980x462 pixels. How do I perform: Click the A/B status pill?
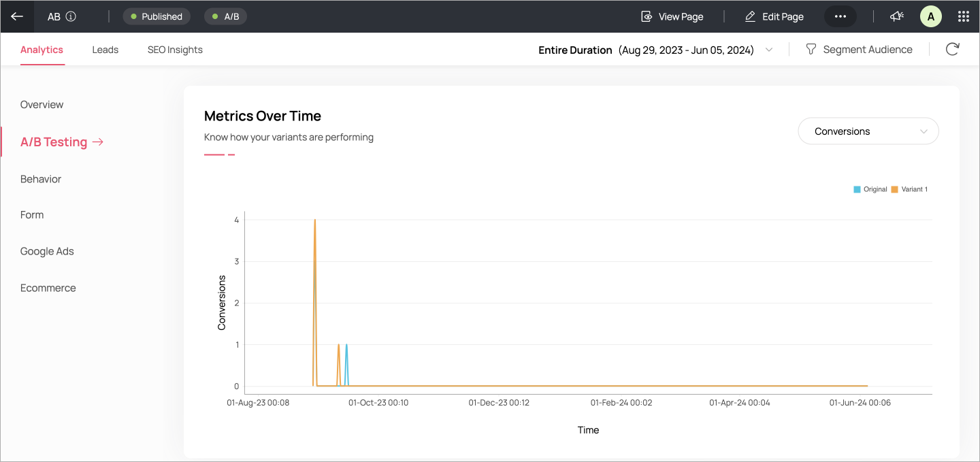(225, 16)
